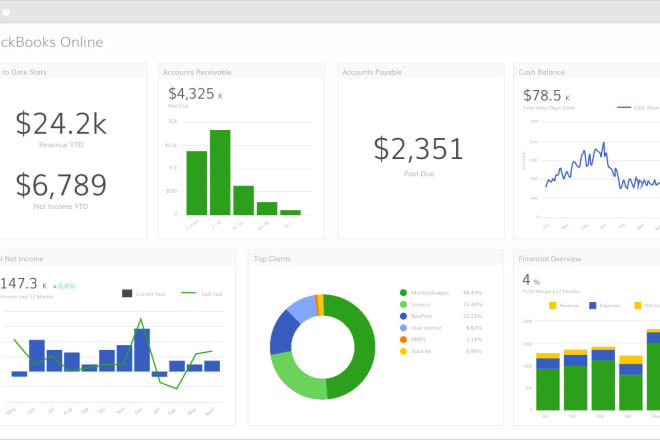Click the 147.3 K Net Income value
This screenshot has width=660, height=440.
(x=24, y=284)
